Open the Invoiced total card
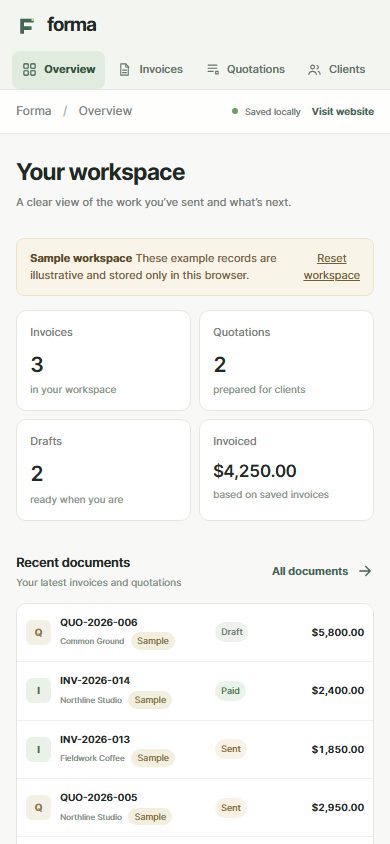Screen dimensions: 390x844 click(x=286, y=470)
